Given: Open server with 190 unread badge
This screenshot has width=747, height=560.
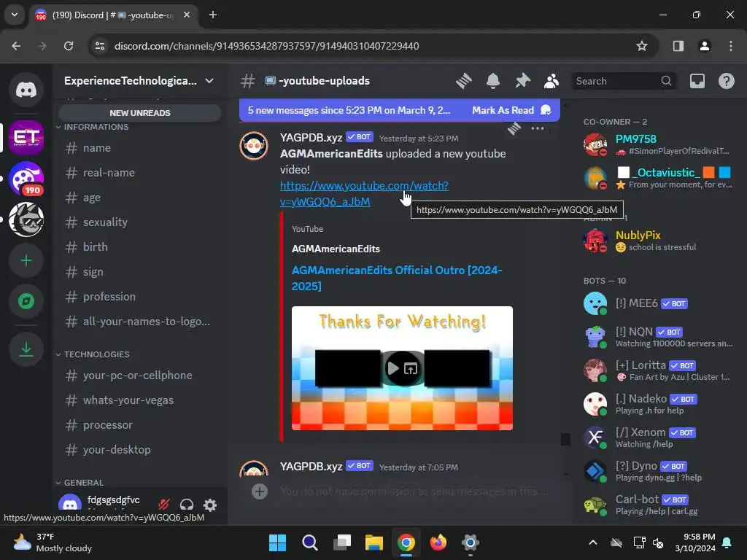Looking at the screenshot, I should pos(26,179).
